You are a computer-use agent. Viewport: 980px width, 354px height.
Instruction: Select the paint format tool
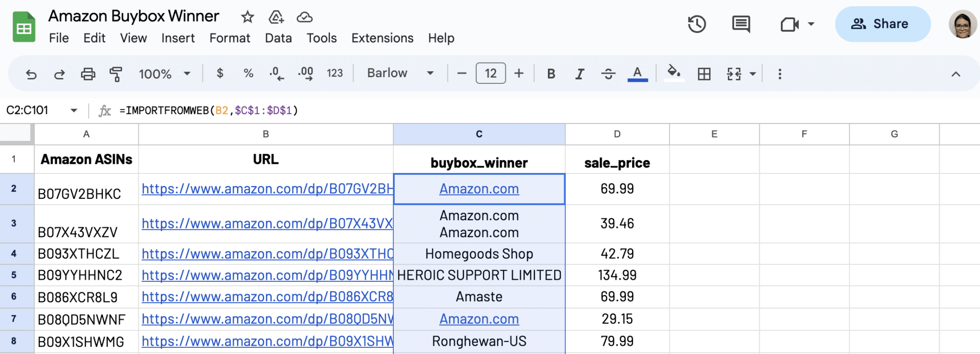(x=116, y=74)
